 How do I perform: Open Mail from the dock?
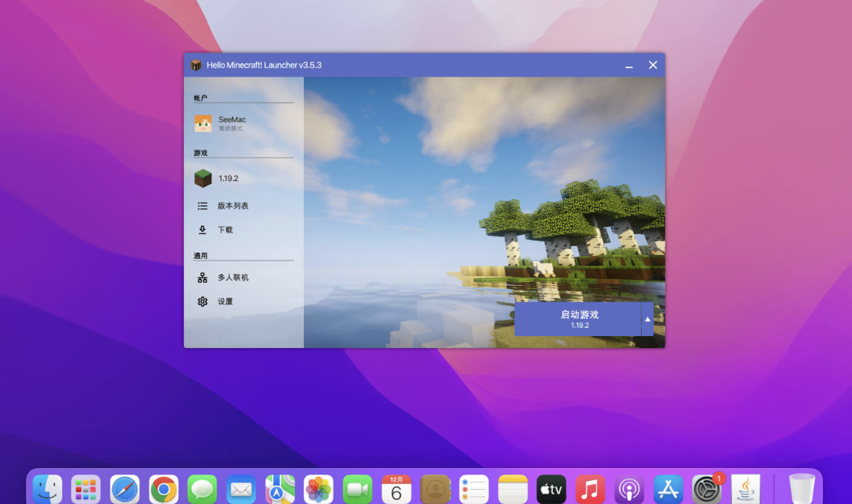(x=241, y=489)
